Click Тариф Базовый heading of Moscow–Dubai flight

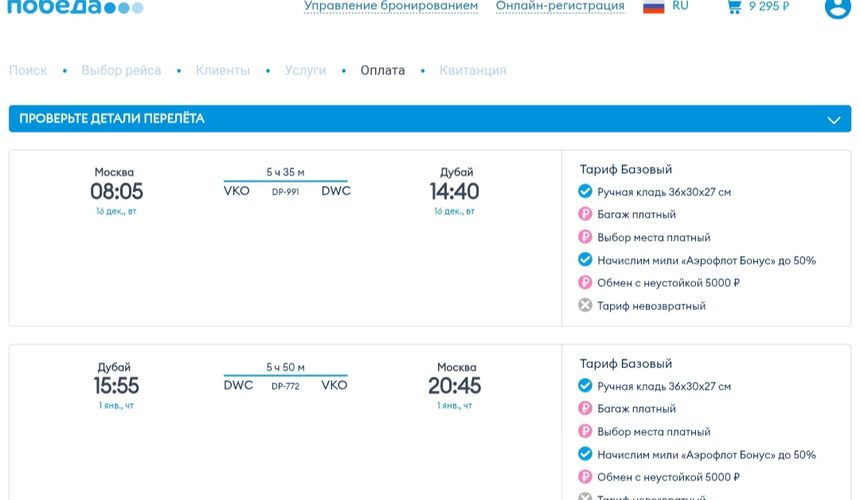(x=626, y=169)
